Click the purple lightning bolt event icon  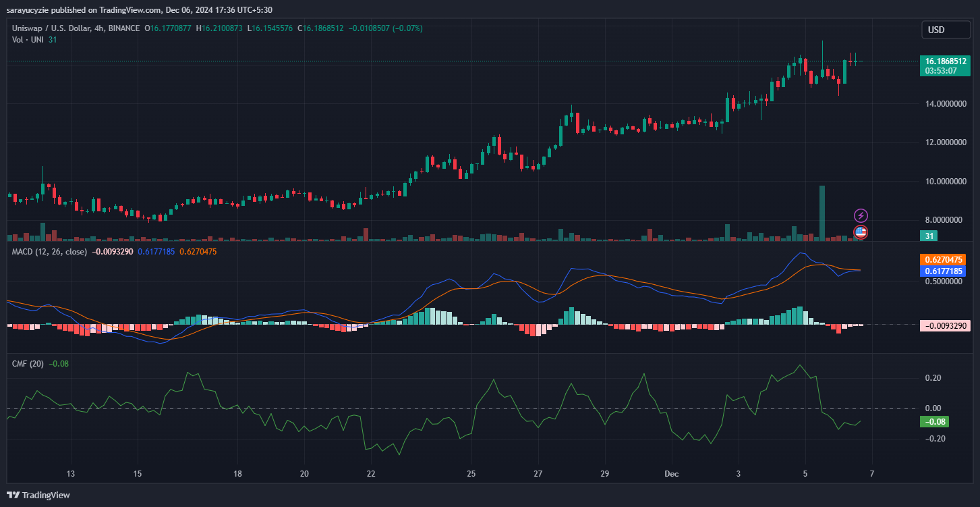[861, 216]
